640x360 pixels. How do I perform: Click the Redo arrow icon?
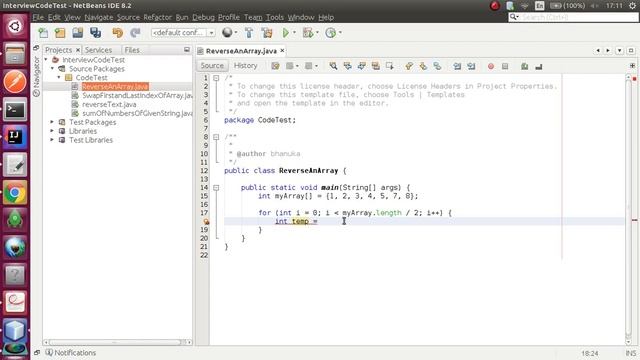coord(135,33)
